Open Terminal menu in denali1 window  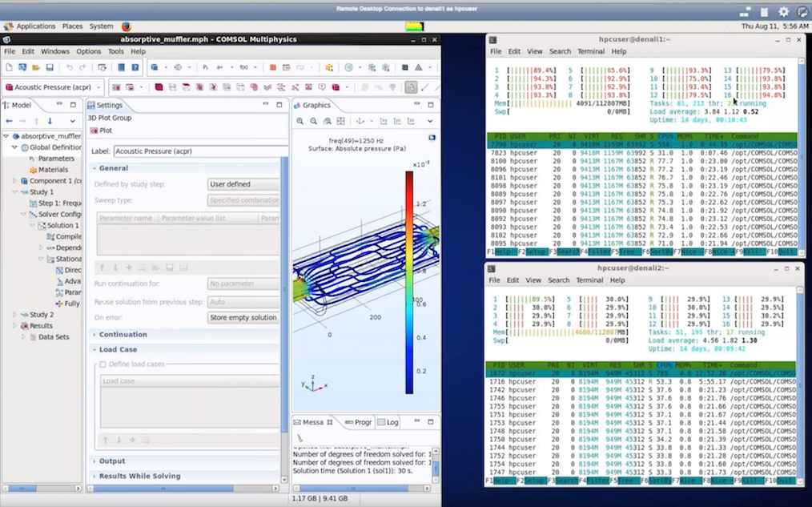(x=591, y=51)
